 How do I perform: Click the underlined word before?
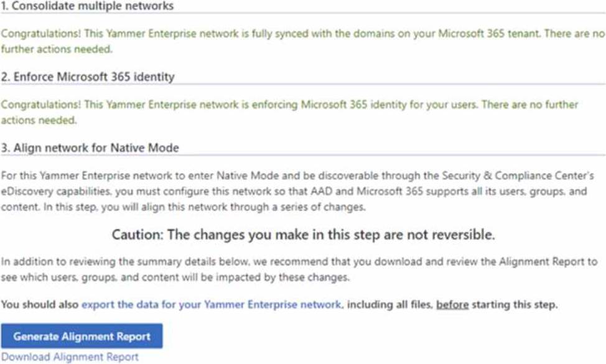click(452, 304)
